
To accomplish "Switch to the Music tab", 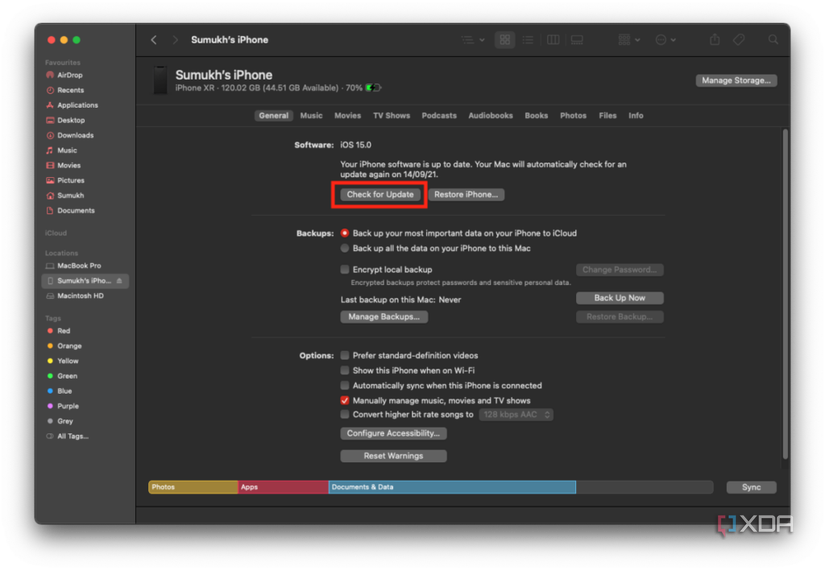I will (311, 116).
